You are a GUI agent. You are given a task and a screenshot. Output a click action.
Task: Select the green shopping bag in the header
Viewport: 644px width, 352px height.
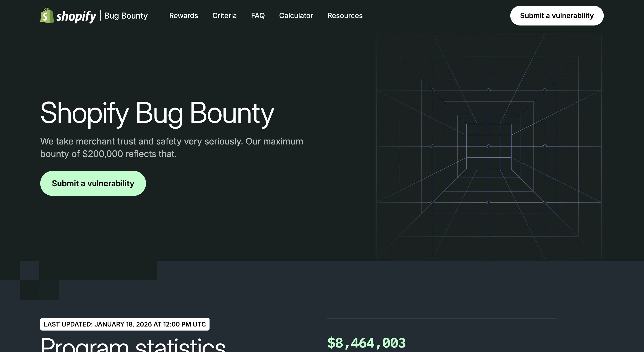click(x=47, y=15)
